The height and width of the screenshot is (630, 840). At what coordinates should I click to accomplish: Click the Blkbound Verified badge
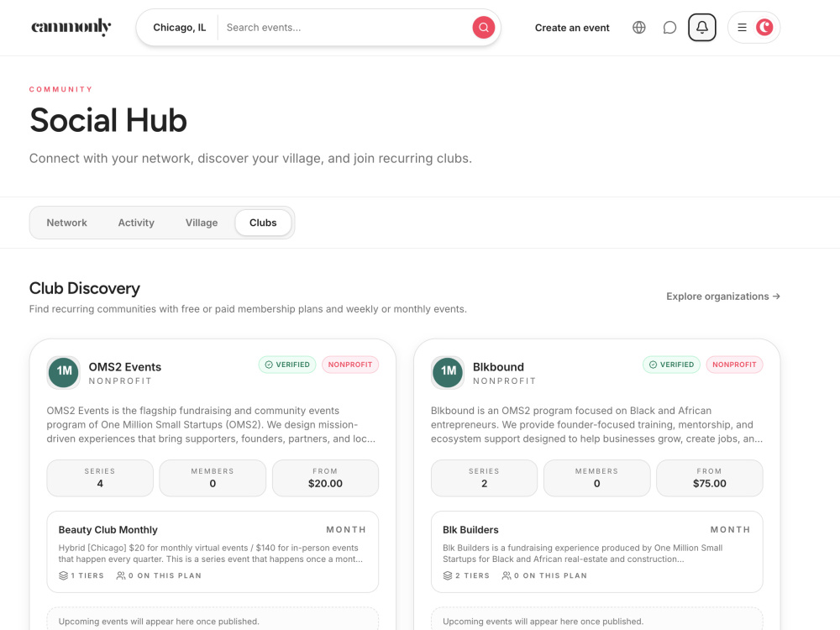(671, 365)
